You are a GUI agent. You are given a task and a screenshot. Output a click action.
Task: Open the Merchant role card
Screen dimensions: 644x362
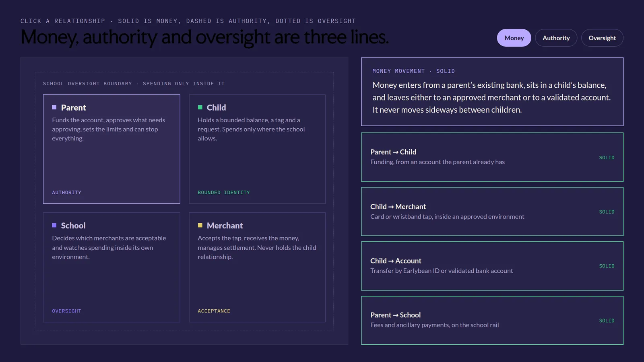point(257,267)
